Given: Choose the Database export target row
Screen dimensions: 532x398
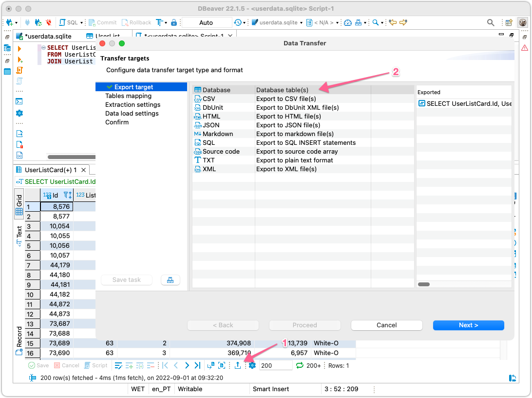Looking at the screenshot, I should click(303, 90).
